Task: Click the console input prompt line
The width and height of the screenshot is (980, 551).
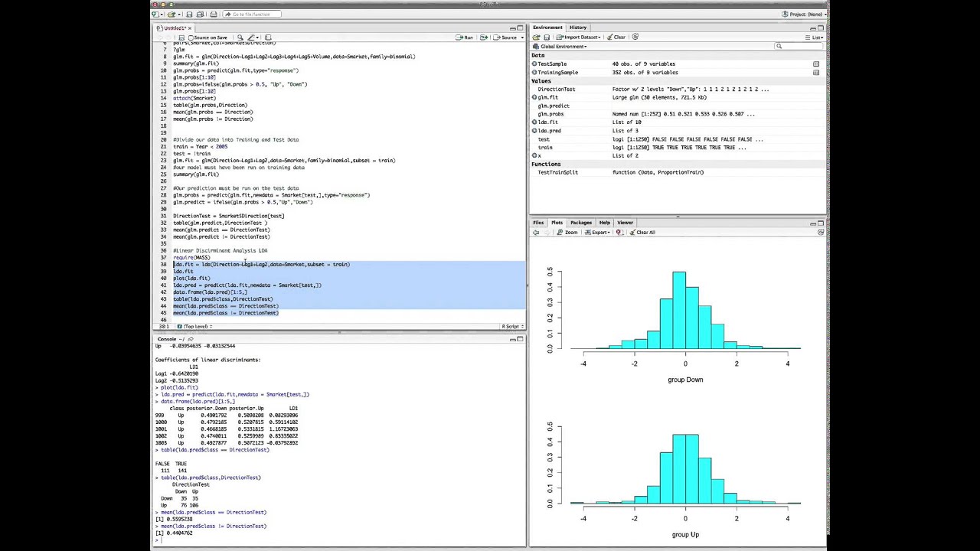Action: point(339,540)
